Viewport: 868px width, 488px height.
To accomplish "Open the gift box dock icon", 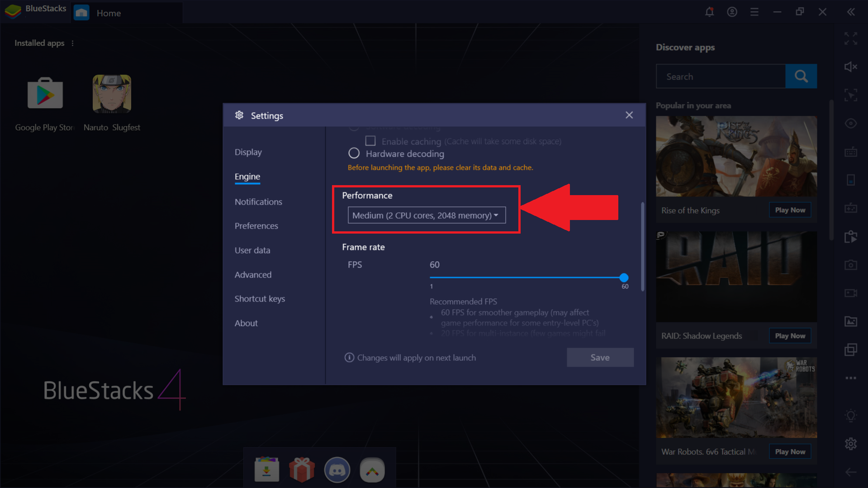I will [x=302, y=469].
